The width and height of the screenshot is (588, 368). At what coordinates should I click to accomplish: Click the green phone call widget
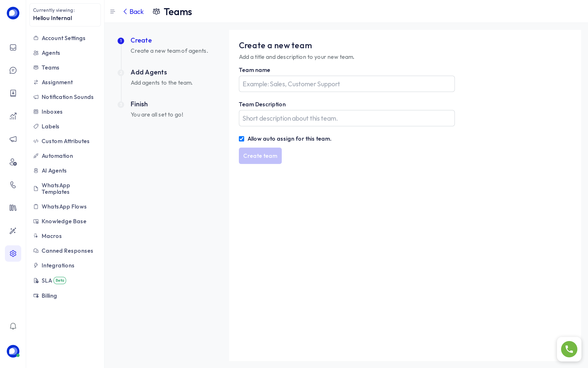[569, 349]
